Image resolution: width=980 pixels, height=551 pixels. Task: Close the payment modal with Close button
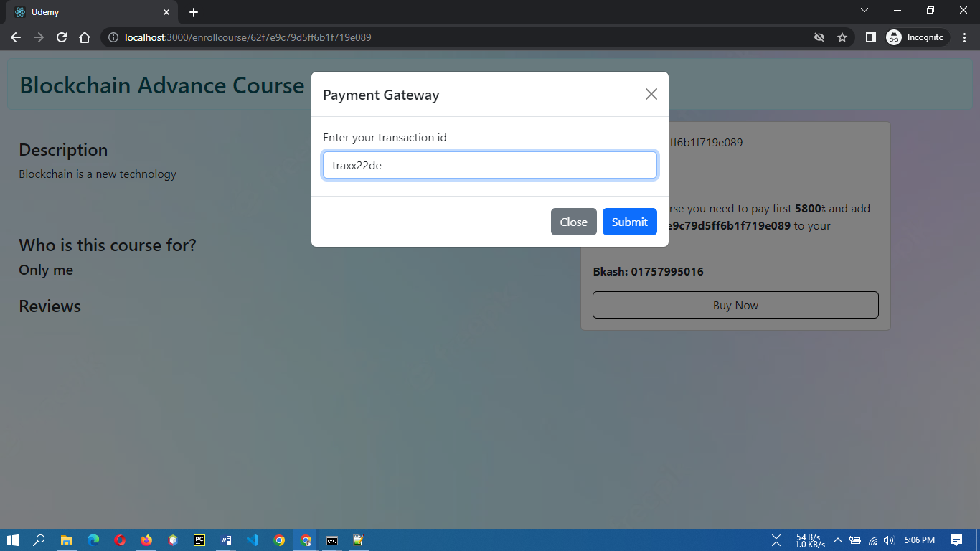click(573, 222)
